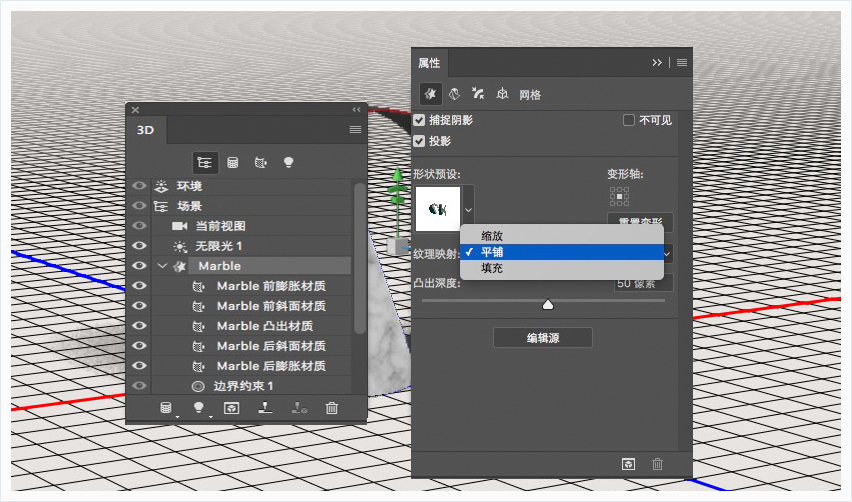
Task: Open 属性 panel flyout menu
Action: [682, 62]
